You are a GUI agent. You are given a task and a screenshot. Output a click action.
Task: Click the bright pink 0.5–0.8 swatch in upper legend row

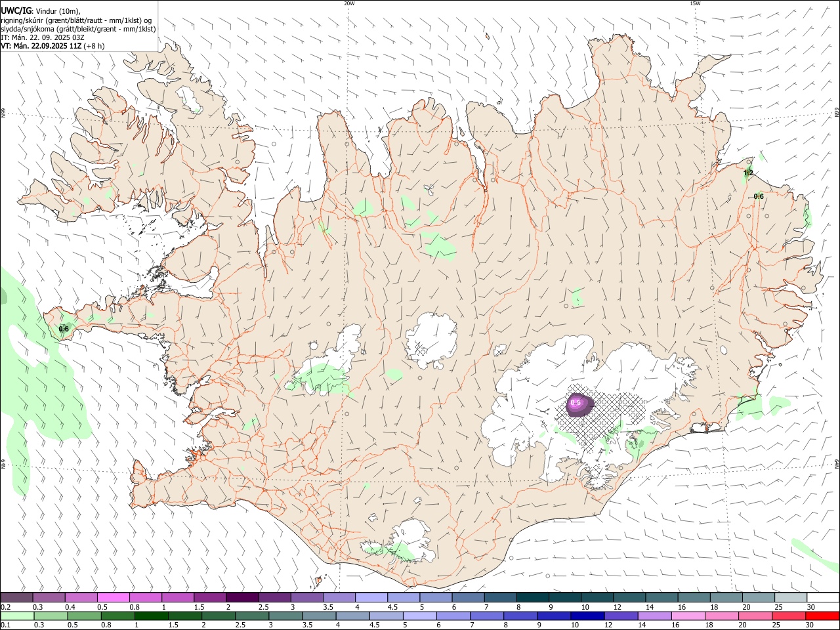tap(114, 597)
